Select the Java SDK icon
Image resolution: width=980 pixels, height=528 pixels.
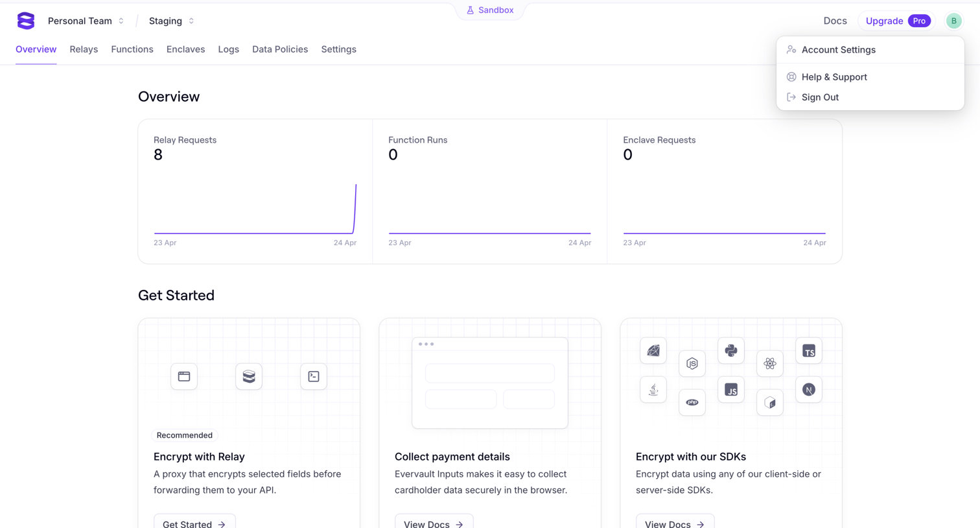(653, 390)
